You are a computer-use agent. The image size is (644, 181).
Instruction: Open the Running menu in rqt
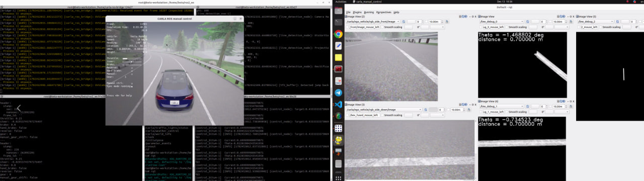(369, 12)
